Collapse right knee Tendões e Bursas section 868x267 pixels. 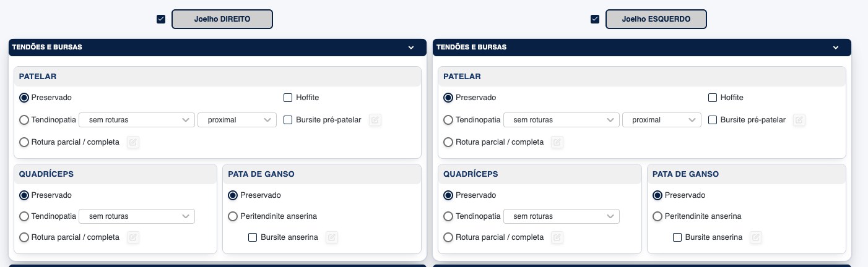pos(411,48)
